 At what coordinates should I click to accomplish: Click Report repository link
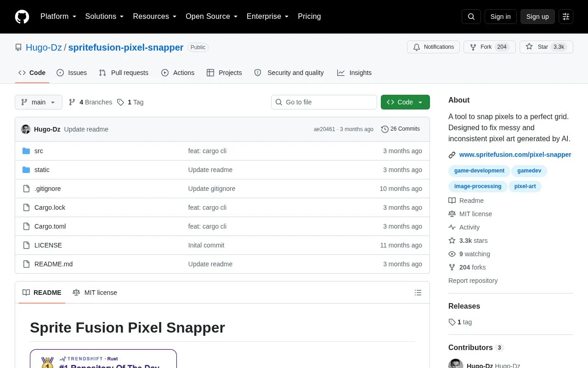tap(473, 281)
